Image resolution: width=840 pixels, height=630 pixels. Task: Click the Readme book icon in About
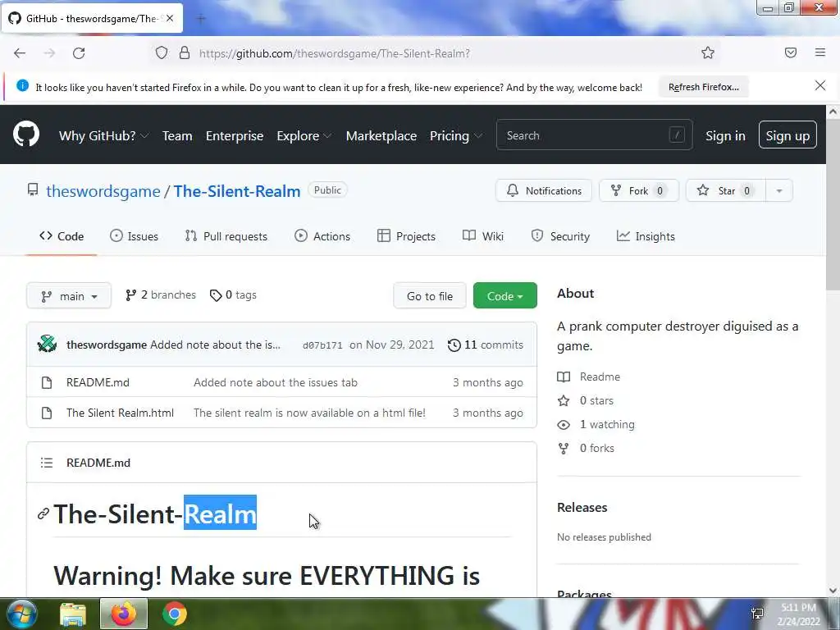[564, 377]
